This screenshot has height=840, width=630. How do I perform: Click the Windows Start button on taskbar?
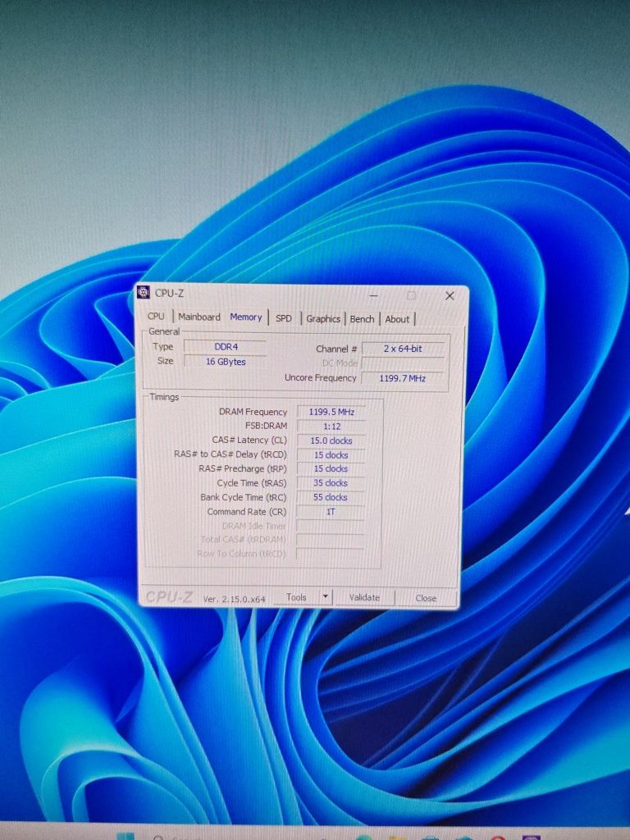126,836
